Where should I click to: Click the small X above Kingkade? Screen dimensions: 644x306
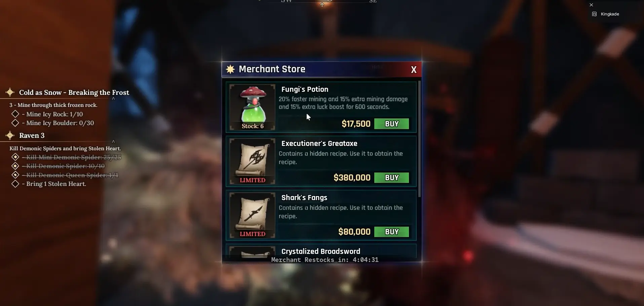(591, 5)
